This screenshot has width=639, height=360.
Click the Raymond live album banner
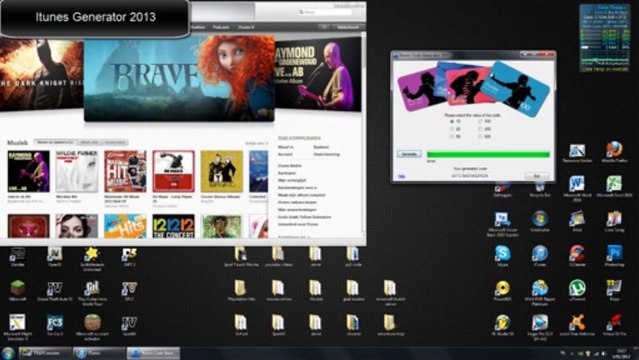(318, 75)
